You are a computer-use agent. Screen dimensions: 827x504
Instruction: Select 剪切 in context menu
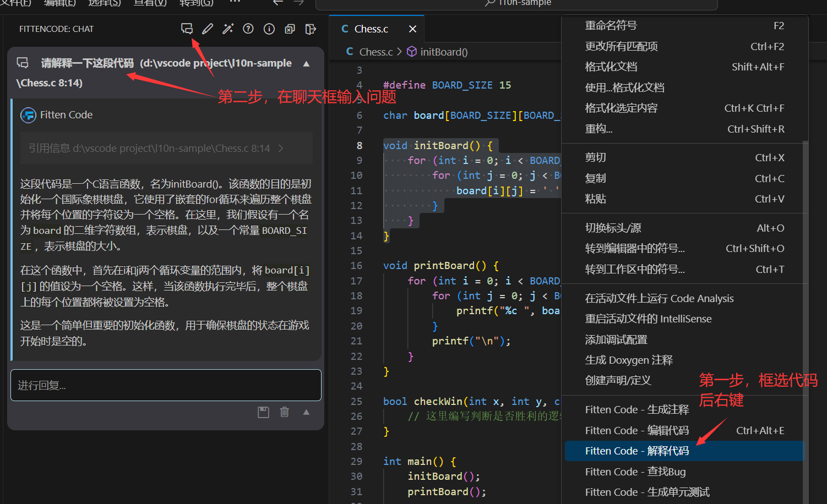[x=684, y=157]
